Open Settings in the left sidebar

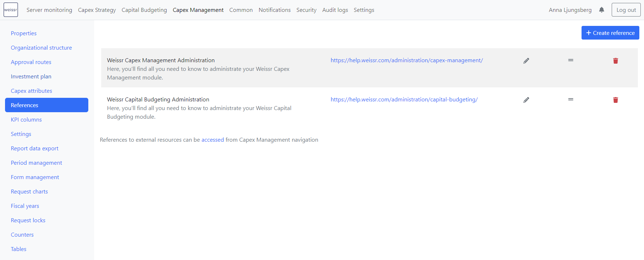21,134
